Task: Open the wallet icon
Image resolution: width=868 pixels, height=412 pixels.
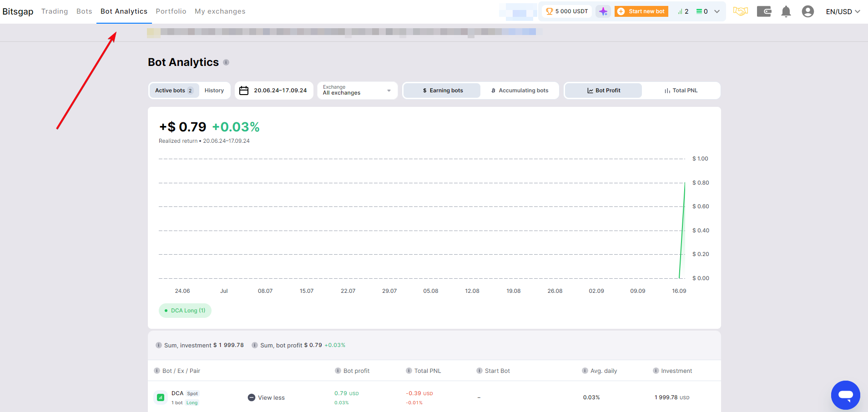Action: coord(764,11)
